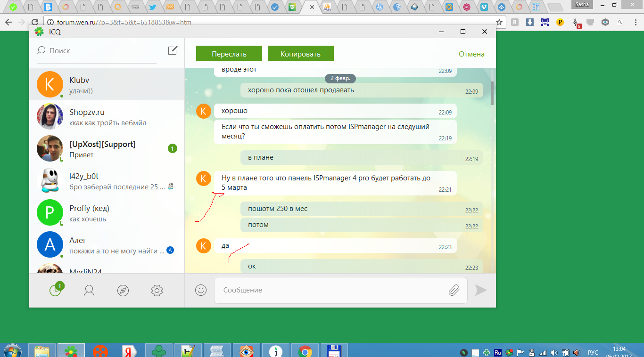Screen dimensions: 644x357
Task: Click the Отмена link
Action: 471,54
